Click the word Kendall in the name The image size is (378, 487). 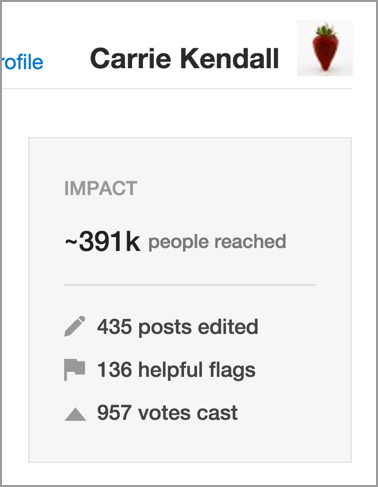coord(230,58)
